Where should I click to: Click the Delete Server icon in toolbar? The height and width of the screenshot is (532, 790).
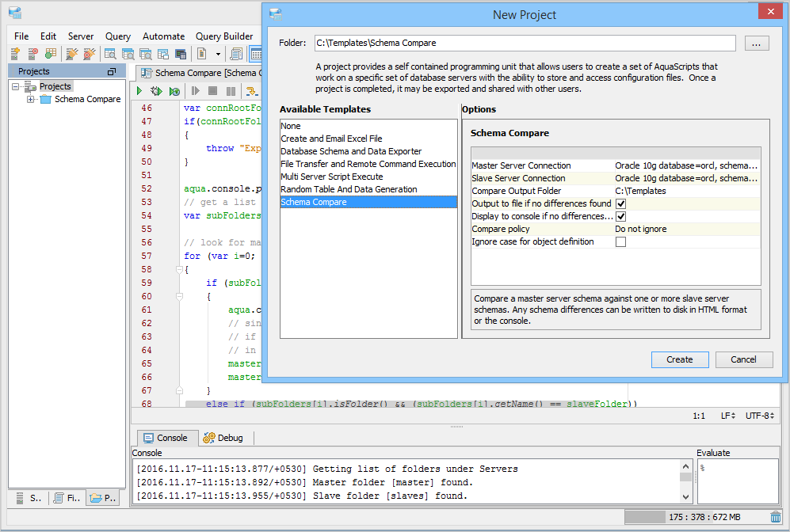pyautogui.click(x=32, y=54)
